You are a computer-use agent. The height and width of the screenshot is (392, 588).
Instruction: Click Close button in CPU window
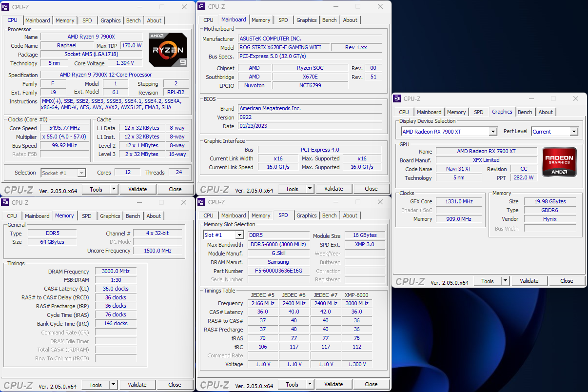(x=175, y=189)
